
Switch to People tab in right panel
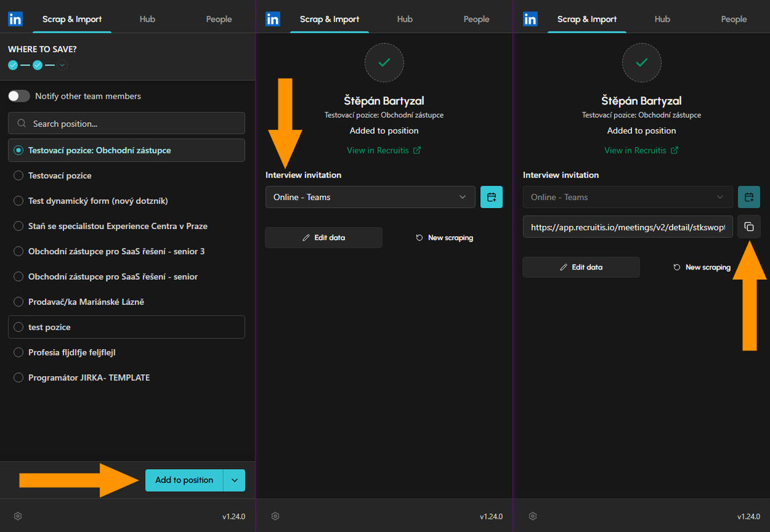point(733,19)
